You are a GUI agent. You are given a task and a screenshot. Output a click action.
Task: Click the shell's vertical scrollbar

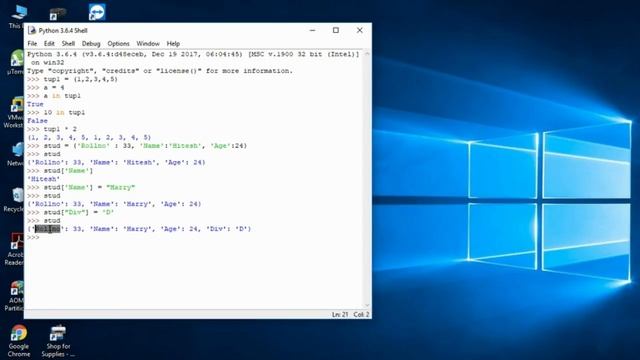367,180
